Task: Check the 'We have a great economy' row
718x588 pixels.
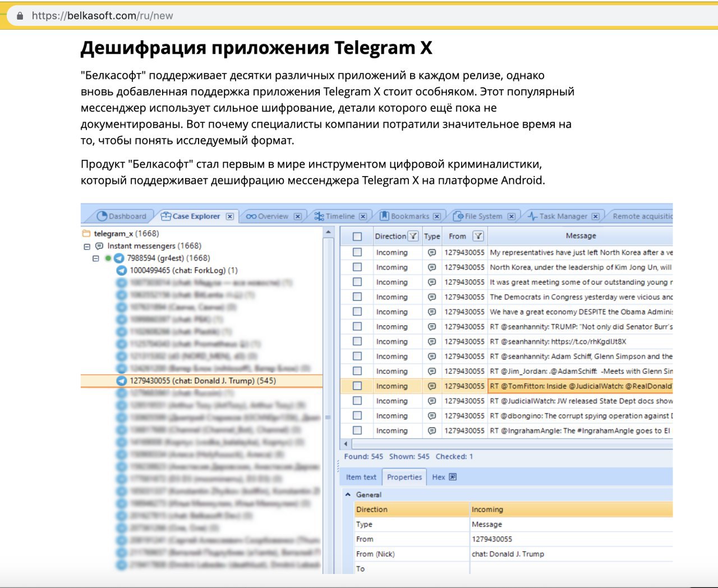Action: point(357,312)
